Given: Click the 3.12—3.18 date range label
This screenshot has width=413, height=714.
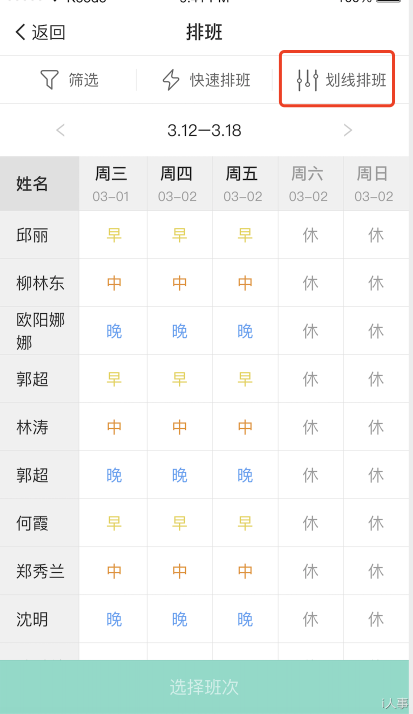Looking at the screenshot, I should [x=204, y=131].
